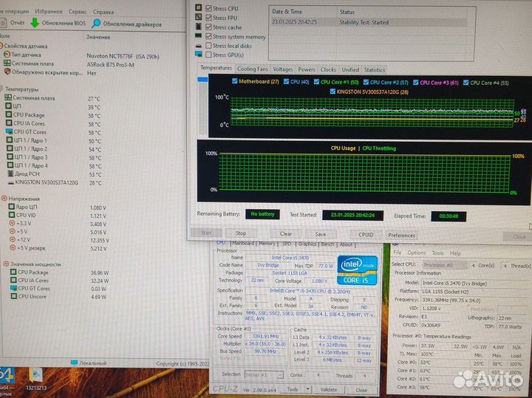Open the 13213213 desktop file icon
Image resolution: width=532 pixels, height=398 pixels.
click(x=35, y=378)
